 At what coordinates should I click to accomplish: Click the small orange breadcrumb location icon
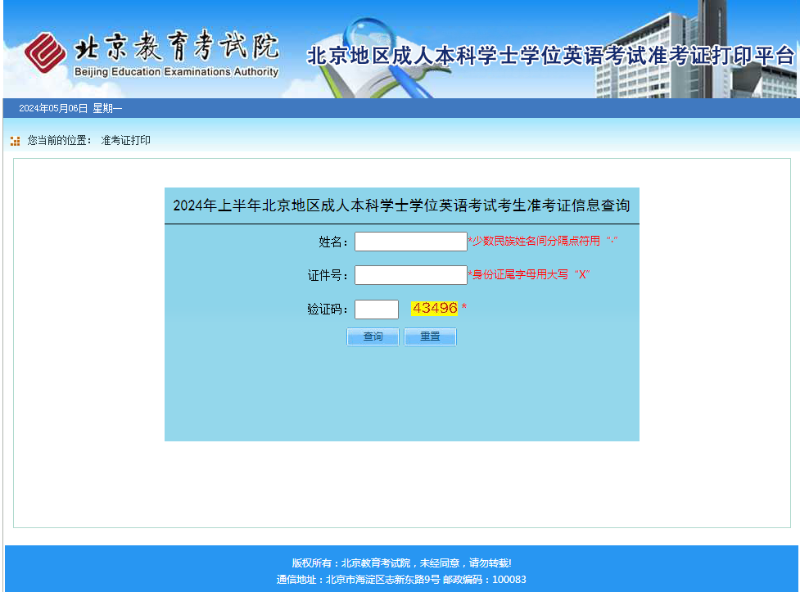pos(15,141)
